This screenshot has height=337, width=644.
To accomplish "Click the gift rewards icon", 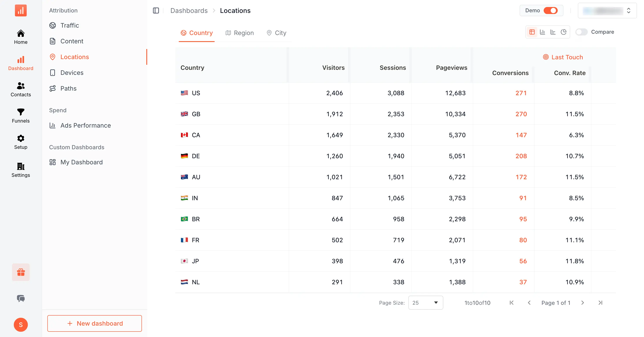I will [21, 272].
